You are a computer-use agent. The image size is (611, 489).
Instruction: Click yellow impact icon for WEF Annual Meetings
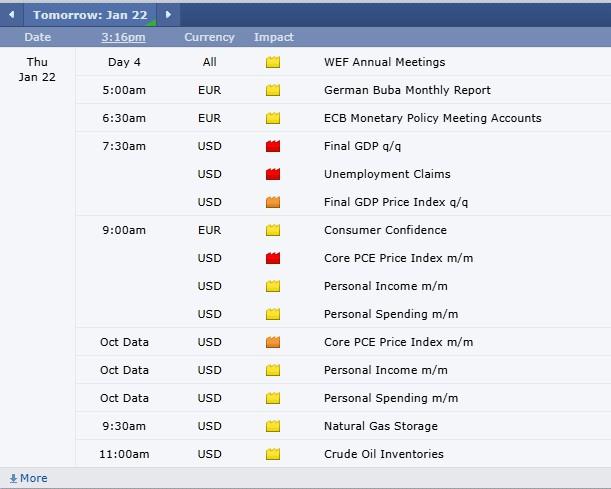[x=273, y=62]
